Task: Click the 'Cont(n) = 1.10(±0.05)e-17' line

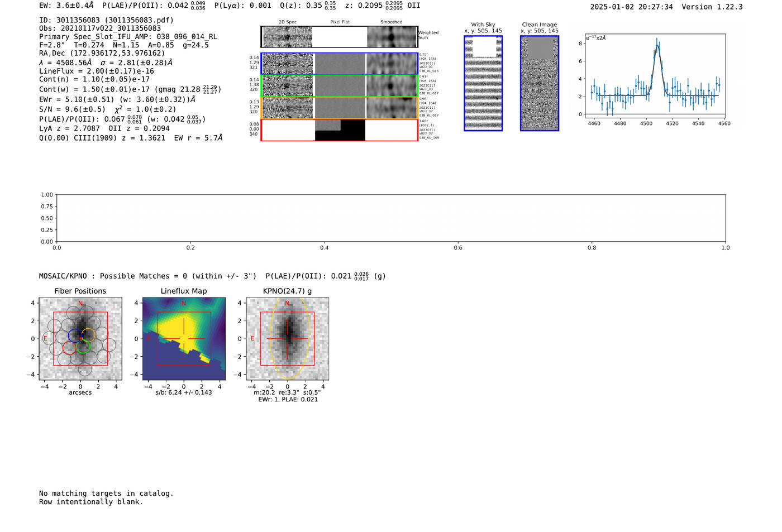Action: click(x=94, y=80)
